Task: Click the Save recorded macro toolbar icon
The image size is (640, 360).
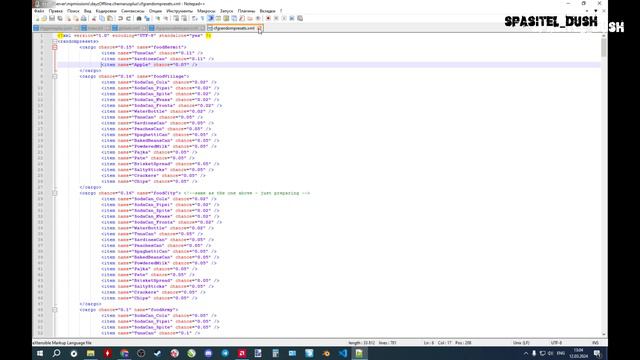Action: point(300,18)
